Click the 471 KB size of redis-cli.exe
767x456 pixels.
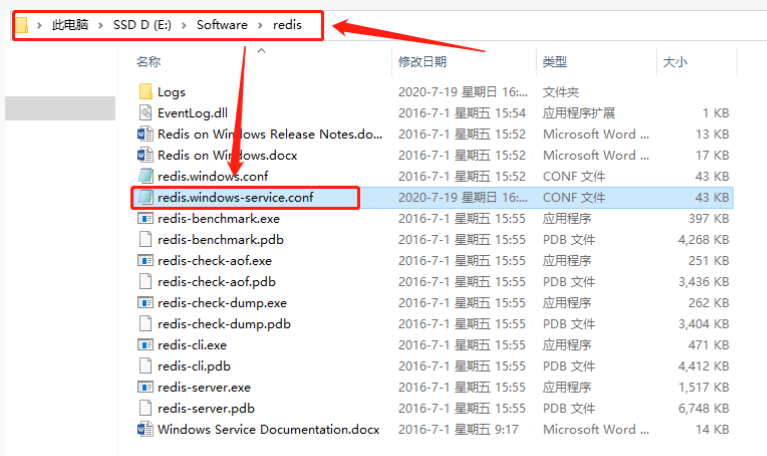[x=709, y=345]
